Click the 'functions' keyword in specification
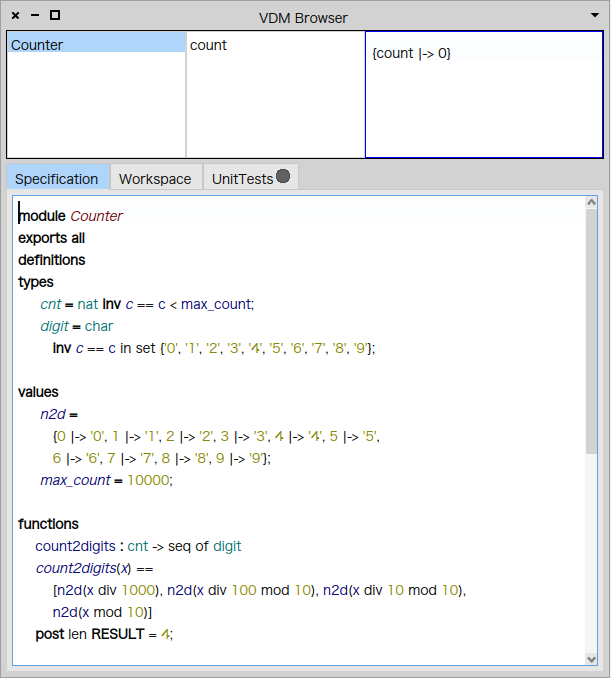Image resolution: width=611 pixels, height=678 pixels. point(48,524)
